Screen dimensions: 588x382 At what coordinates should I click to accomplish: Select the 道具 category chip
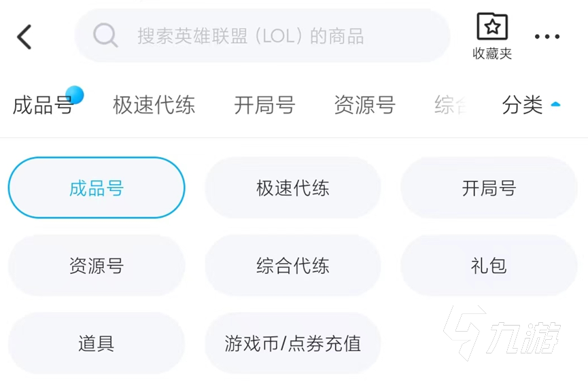click(97, 343)
